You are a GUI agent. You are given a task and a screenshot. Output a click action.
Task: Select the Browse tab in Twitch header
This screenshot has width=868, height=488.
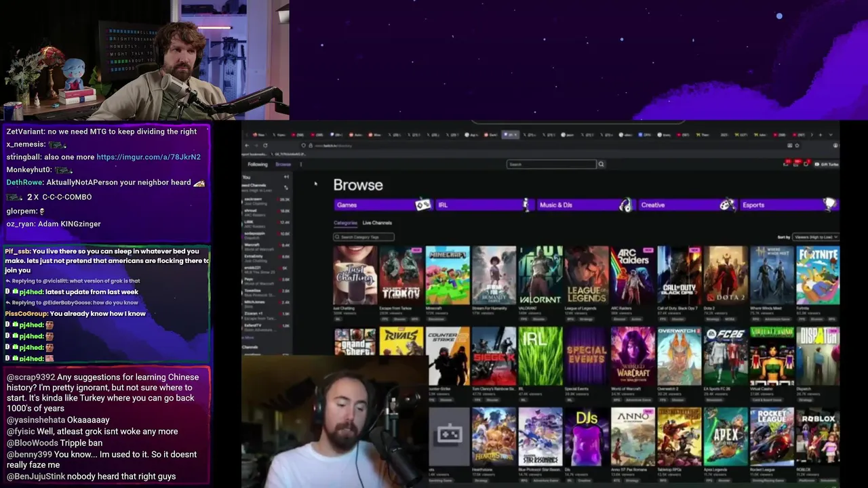(x=283, y=164)
